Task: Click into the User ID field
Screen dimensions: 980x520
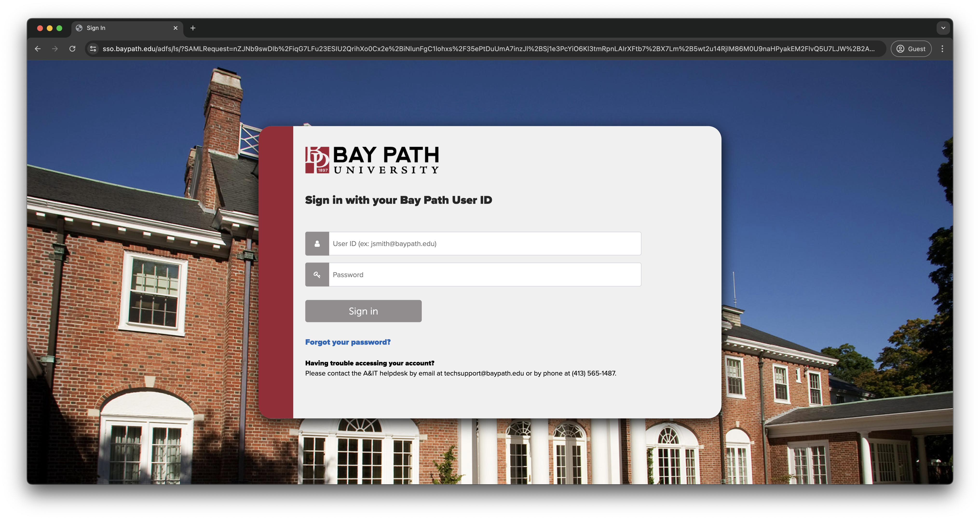Action: [x=484, y=243]
